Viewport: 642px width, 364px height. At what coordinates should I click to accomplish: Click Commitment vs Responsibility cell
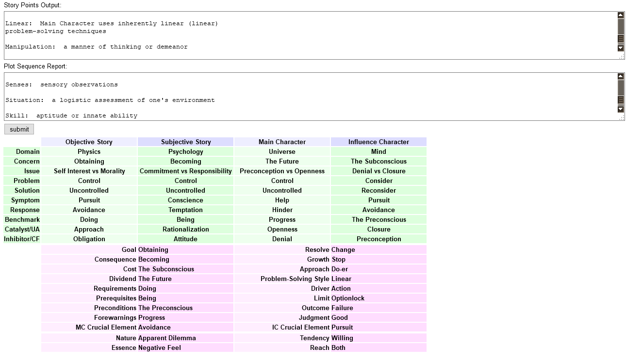(186, 171)
